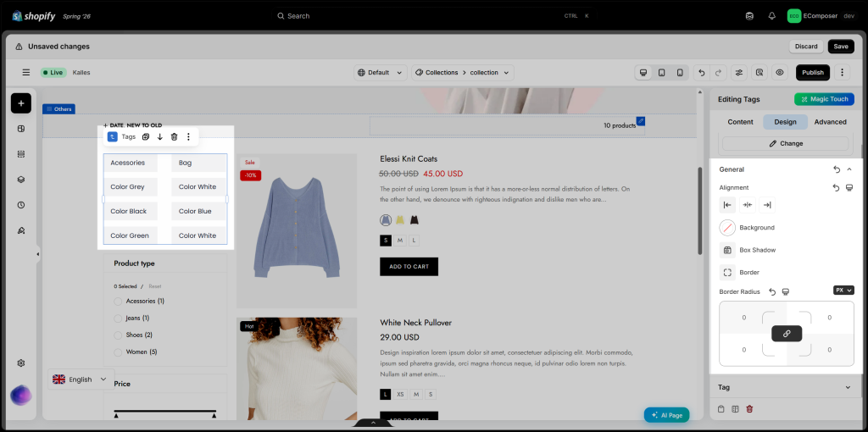The width and height of the screenshot is (868, 432).
Task: Open the history clock icon in sidebar
Action: click(x=21, y=205)
